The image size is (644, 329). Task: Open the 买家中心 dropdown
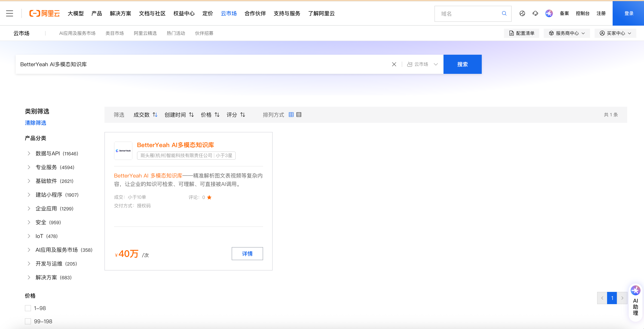pos(615,33)
